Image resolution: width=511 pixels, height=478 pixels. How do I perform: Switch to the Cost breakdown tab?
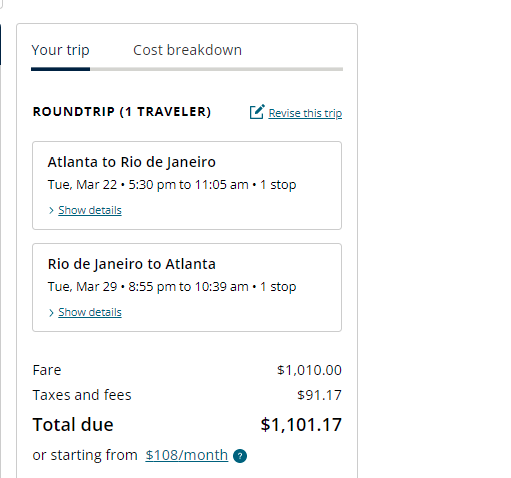[x=187, y=50]
